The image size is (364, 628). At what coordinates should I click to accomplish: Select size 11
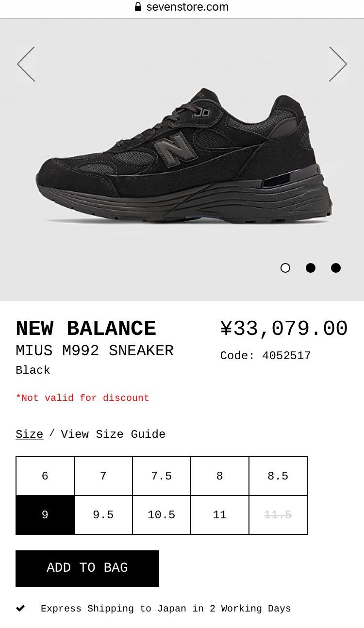click(220, 515)
